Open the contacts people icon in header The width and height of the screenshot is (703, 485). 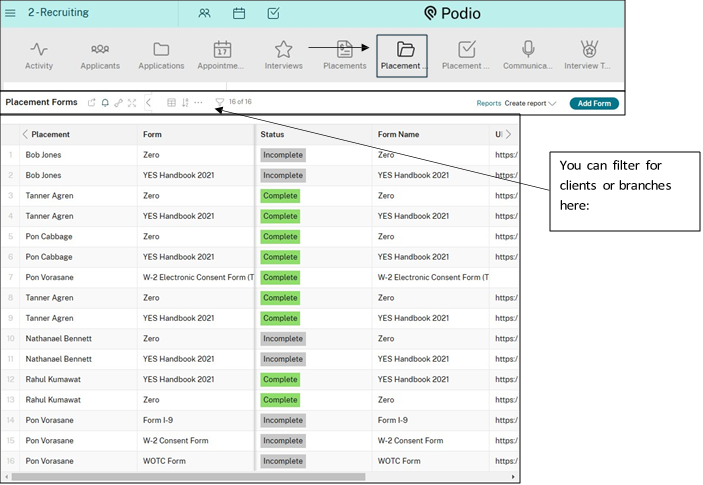[x=204, y=13]
